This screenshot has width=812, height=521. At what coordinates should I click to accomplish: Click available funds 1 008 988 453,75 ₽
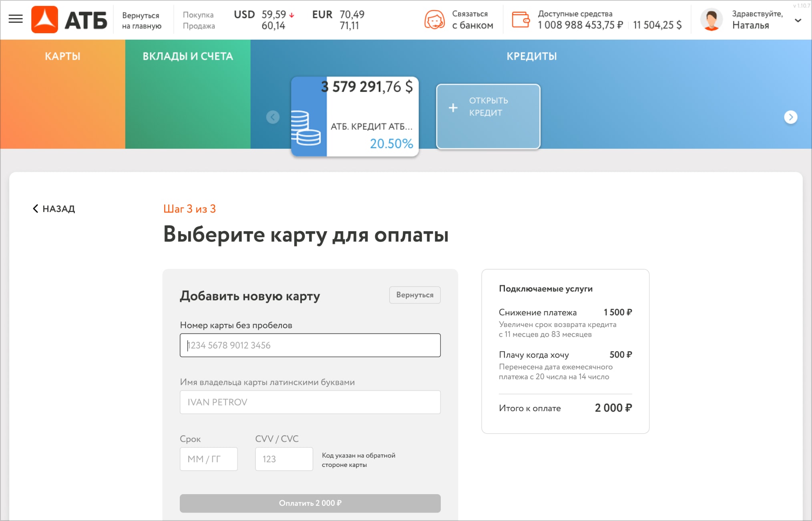(x=580, y=25)
